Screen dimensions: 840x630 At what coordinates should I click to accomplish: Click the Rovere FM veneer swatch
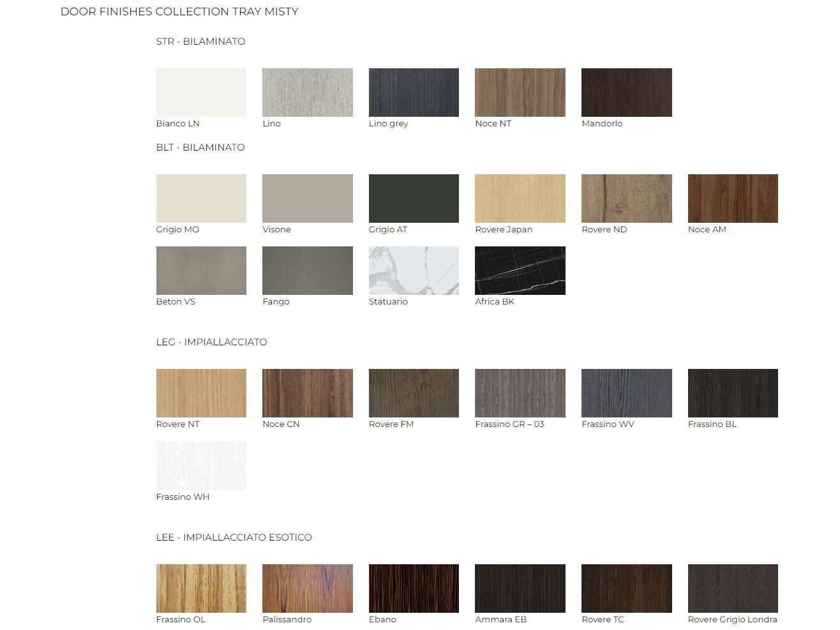[414, 393]
